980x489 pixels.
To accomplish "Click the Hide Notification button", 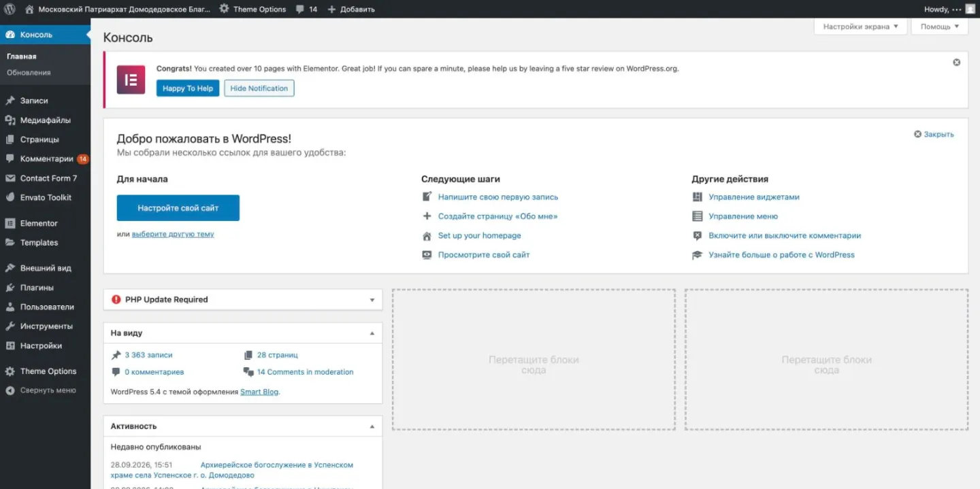I will tap(259, 88).
